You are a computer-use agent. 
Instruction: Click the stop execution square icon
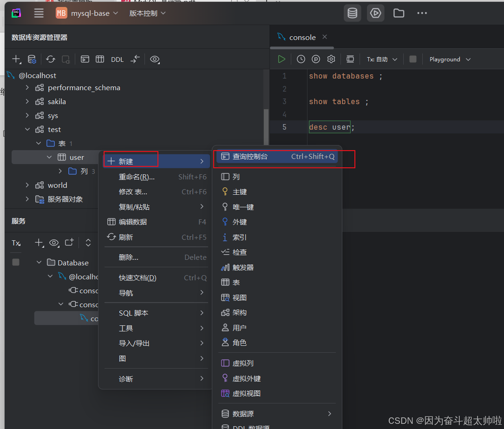[x=413, y=59]
